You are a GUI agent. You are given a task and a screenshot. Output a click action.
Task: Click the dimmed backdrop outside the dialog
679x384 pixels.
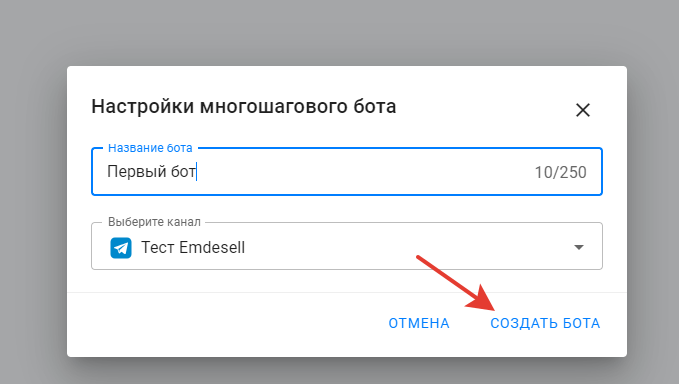[x=338, y=30]
